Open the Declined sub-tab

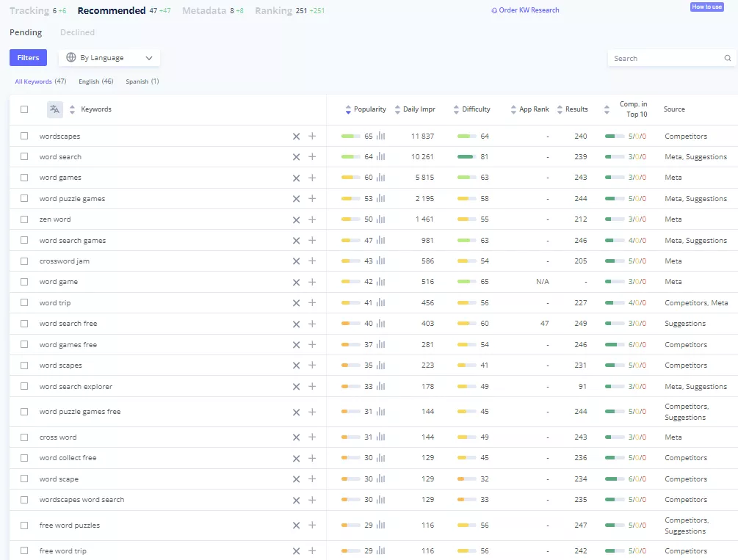[77, 32]
